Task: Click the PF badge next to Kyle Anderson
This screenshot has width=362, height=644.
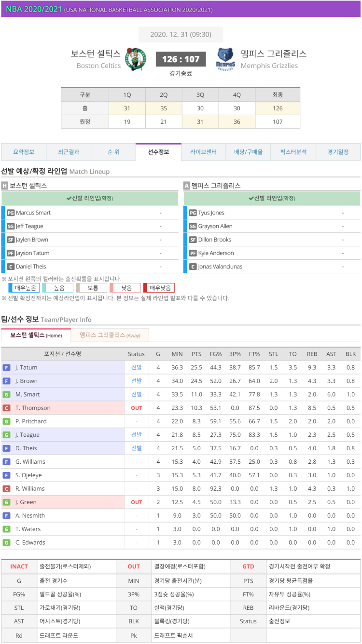Action: point(193,253)
